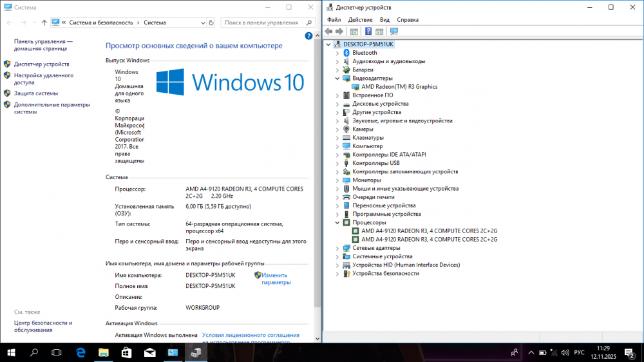The width and height of the screenshot is (644, 362).
Task: Click the AMD Radeon R3 Graphics adapter icon
Action: [355, 87]
